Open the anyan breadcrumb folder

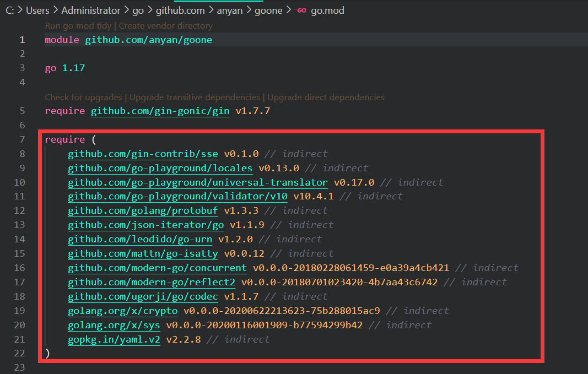point(229,10)
